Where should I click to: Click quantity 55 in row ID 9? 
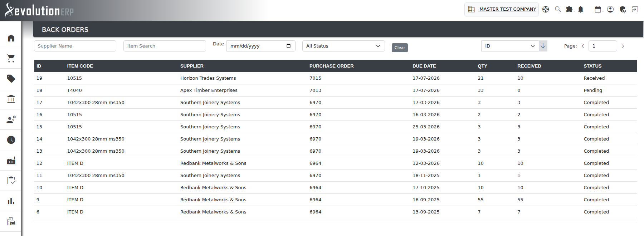pyautogui.click(x=480, y=200)
